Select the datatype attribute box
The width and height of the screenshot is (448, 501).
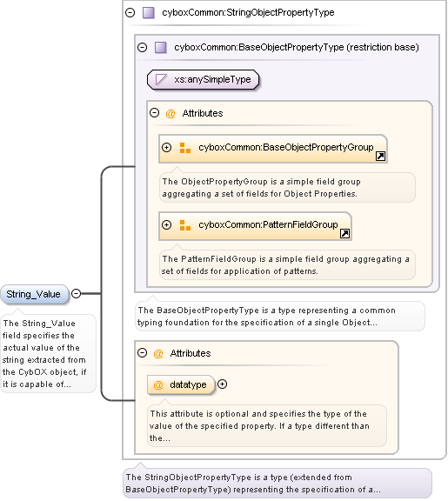pyautogui.click(x=181, y=384)
